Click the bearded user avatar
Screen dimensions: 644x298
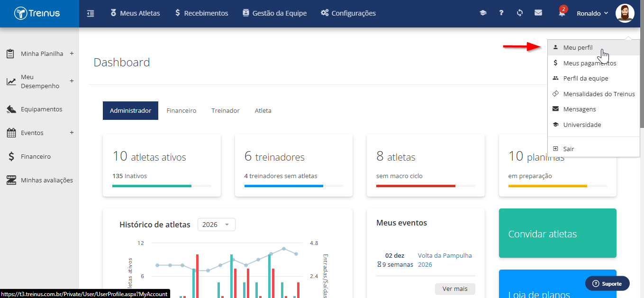coord(625,13)
